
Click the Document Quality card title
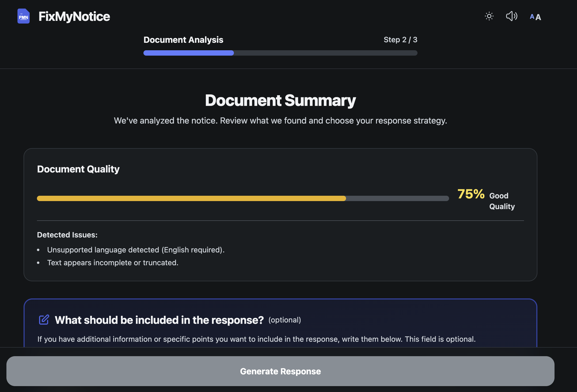[78, 169]
